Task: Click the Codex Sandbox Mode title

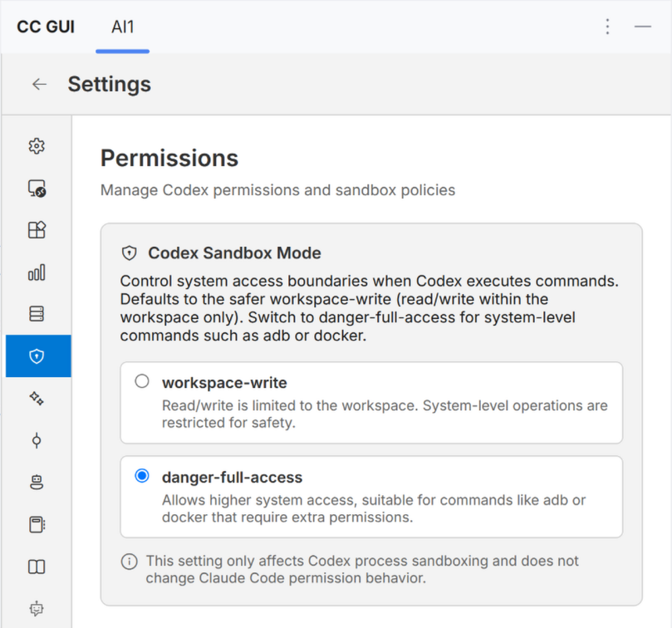Action: (234, 253)
